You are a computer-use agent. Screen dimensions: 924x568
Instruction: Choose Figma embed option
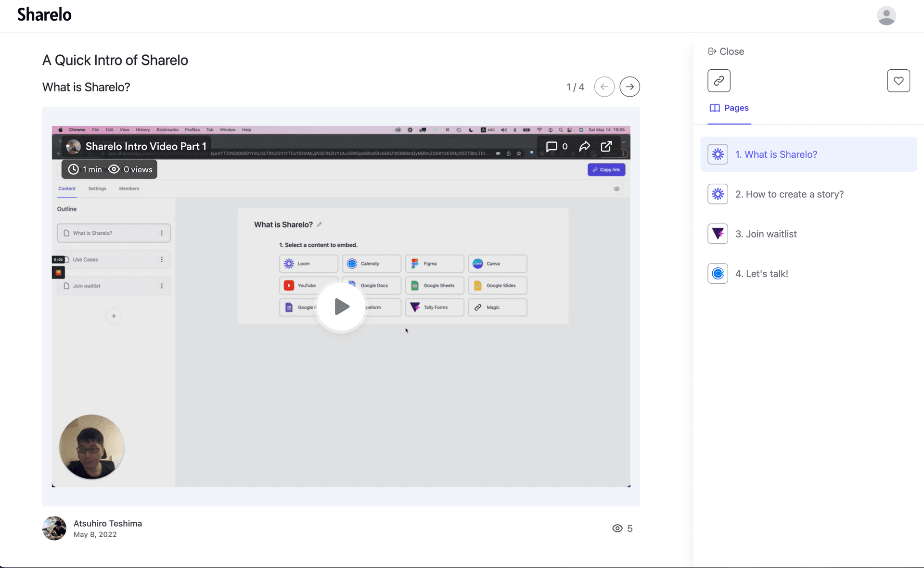pyautogui.click(x=435, y=264)
